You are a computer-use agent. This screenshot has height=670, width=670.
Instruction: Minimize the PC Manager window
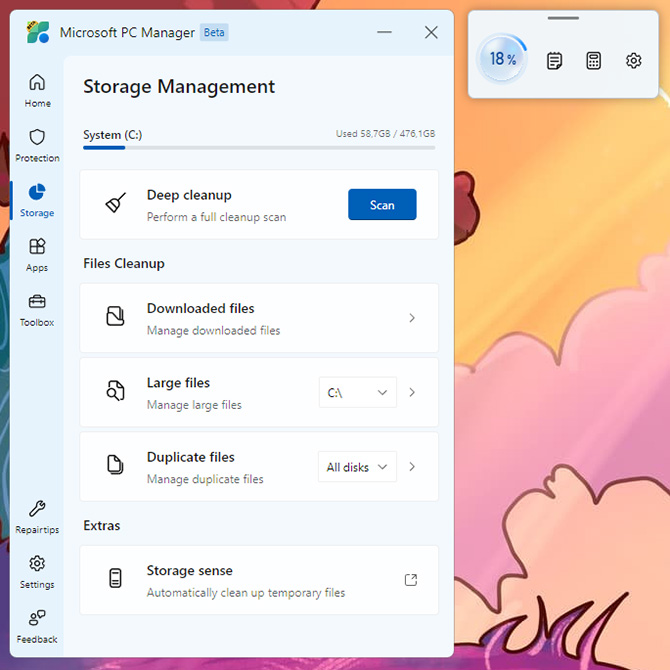click(384, 32)
